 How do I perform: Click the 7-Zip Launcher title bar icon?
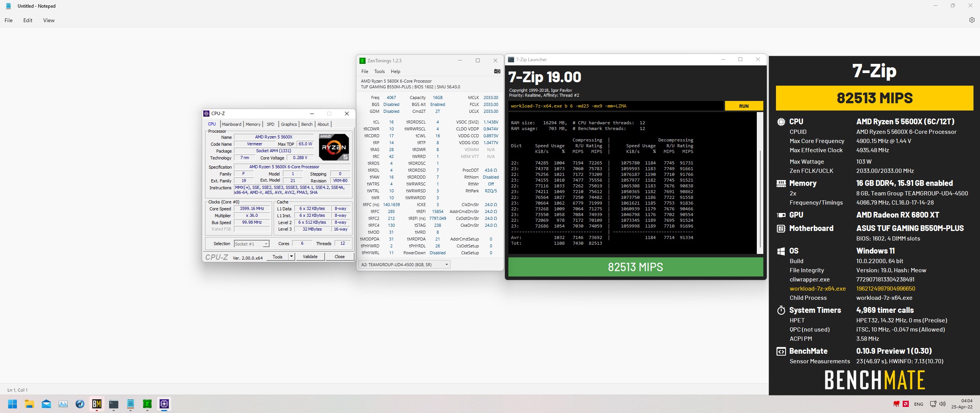click(511, 59)
